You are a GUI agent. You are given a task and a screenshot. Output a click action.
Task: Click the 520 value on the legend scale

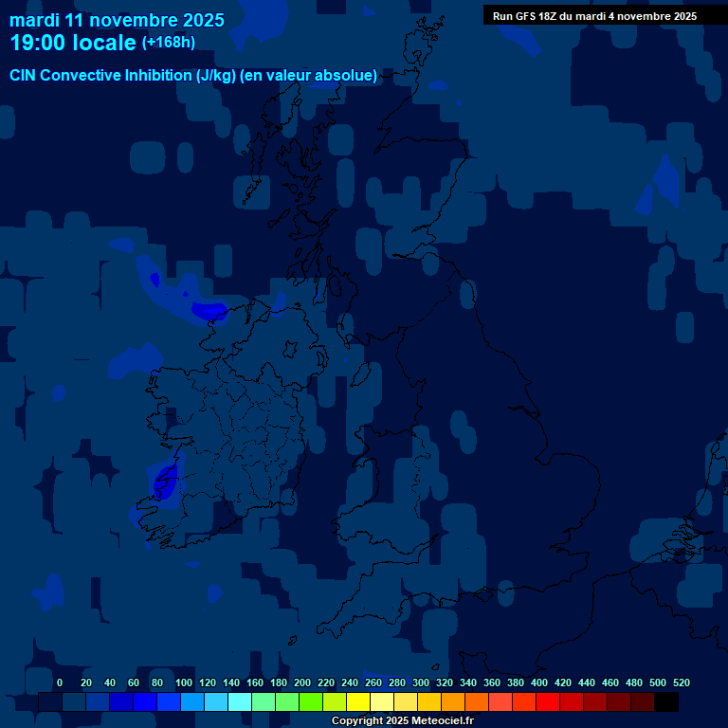click(x=681, y=682)
